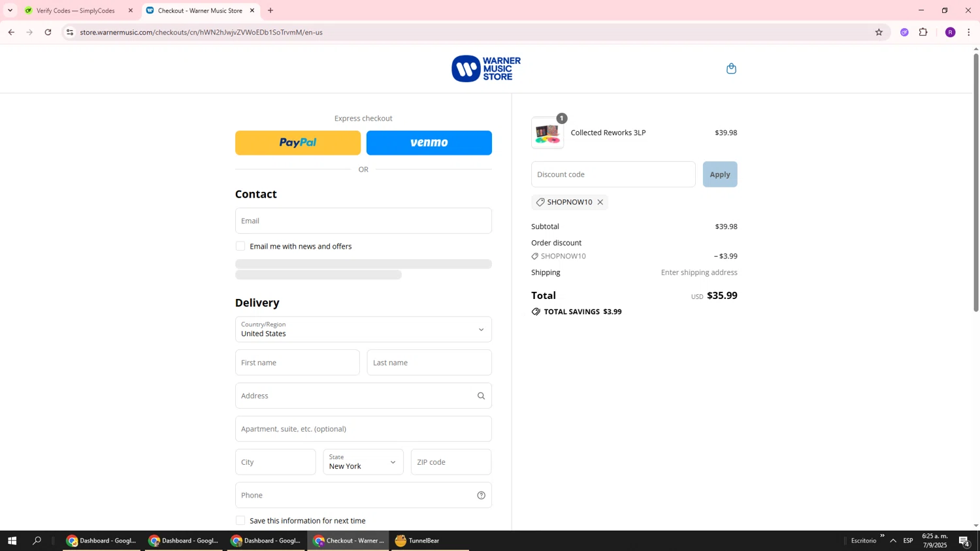This screenshot has height=551, width=980.
Task: Open Windows taskbar search
Action: click(37, 541)
